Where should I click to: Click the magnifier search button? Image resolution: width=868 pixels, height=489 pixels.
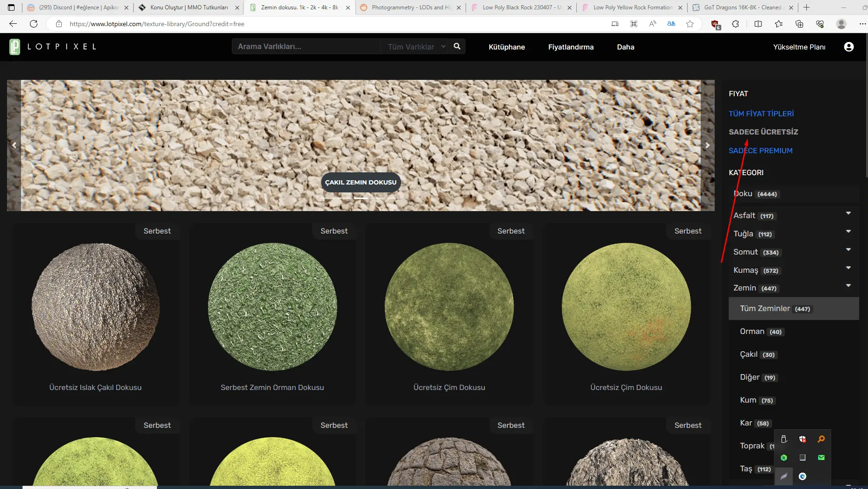pos(457,46)
